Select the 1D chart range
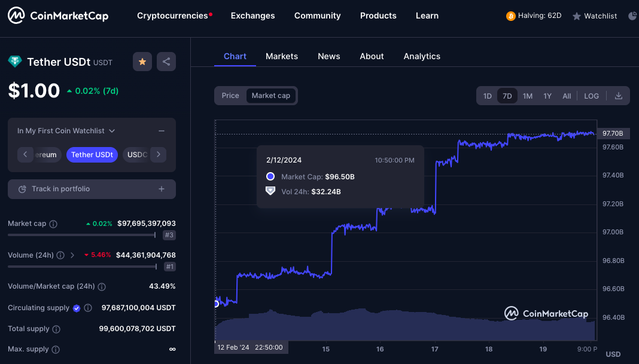Viewport: 639px width, 364px height. click(x=488, y=96)
